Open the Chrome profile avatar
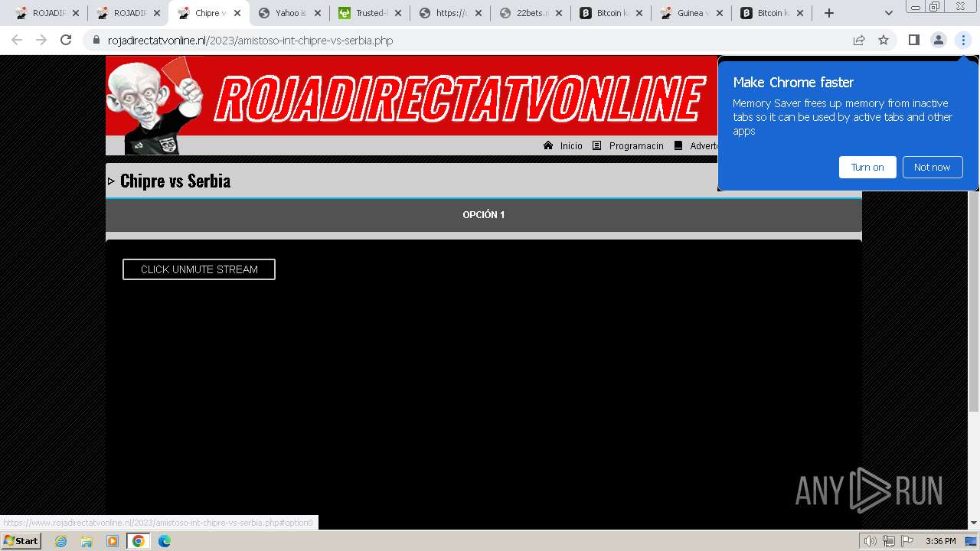This screenshot has width=980, height=551. (938, 41)
